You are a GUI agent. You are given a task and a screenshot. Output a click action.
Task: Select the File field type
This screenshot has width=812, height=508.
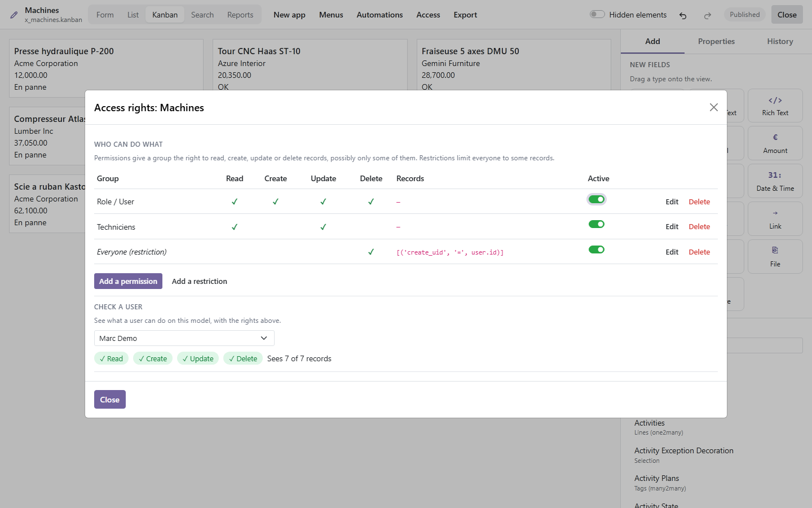click(x=775, y=257)
